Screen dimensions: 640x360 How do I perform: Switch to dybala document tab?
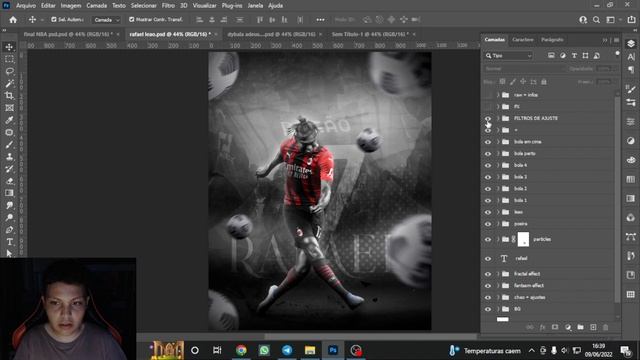pos(271,34)
